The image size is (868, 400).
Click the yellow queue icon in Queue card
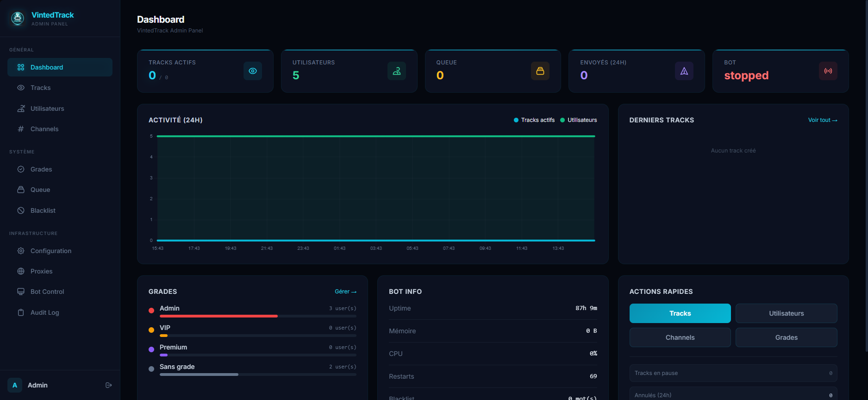click(540, 71)
